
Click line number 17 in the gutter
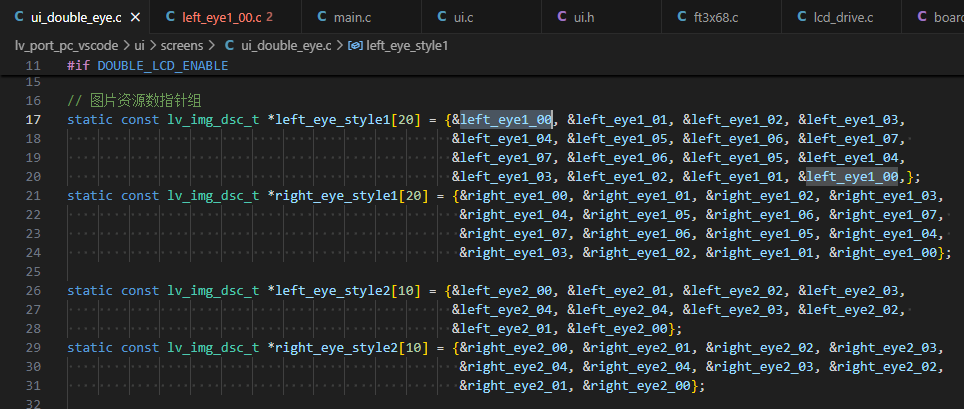pyautogui.click(x=33, y=119)
